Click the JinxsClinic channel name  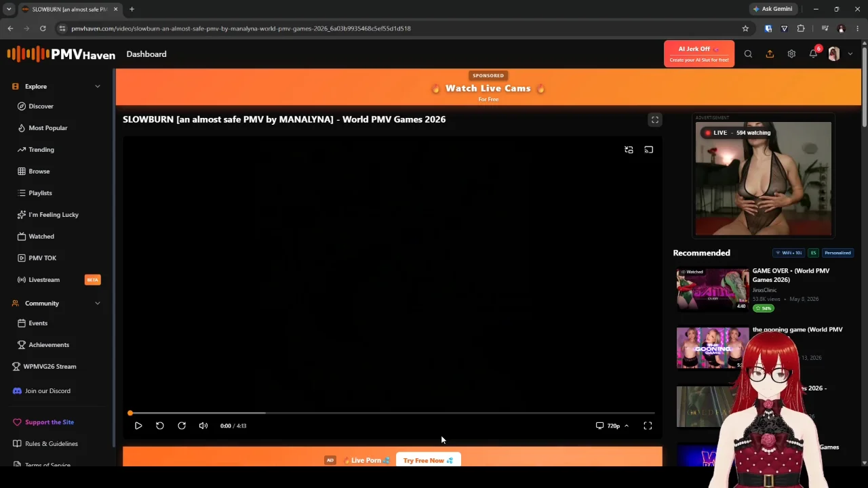764,290
